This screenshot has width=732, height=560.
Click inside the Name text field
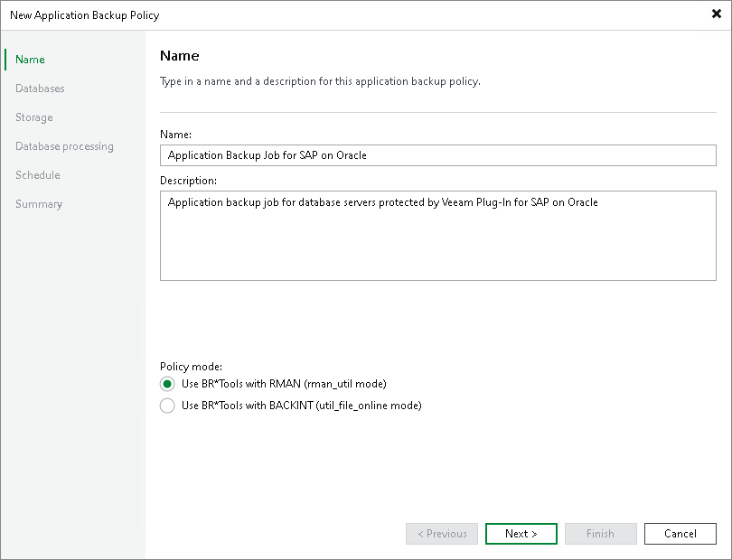pyautogui.click(x=437, y=154)
